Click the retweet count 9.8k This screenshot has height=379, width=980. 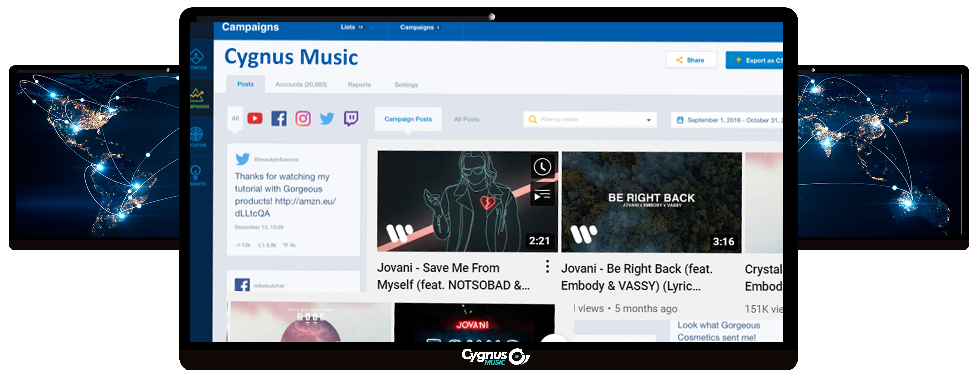(x=267, y=245)
